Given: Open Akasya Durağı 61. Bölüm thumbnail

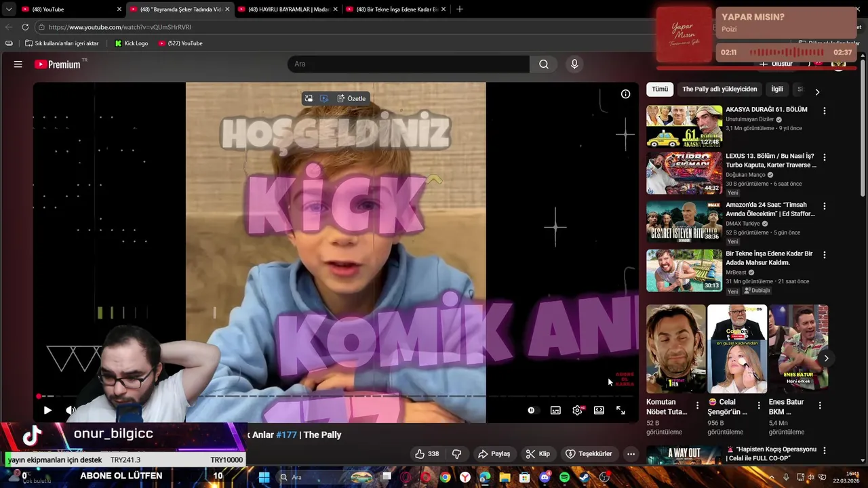Looking at the screenshot, I should pyautogui.click(x=684, y=126).
